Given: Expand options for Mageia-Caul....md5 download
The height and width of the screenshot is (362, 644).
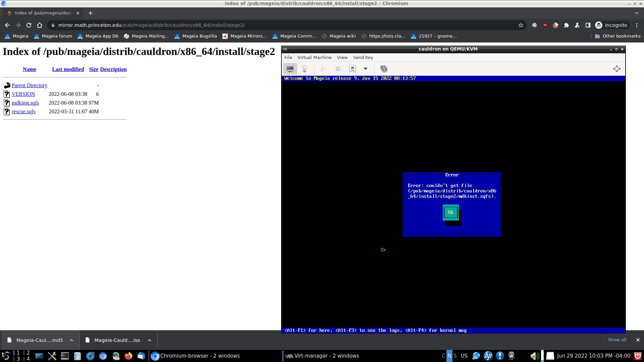Looking at the screenshot, I should point(71,340).
